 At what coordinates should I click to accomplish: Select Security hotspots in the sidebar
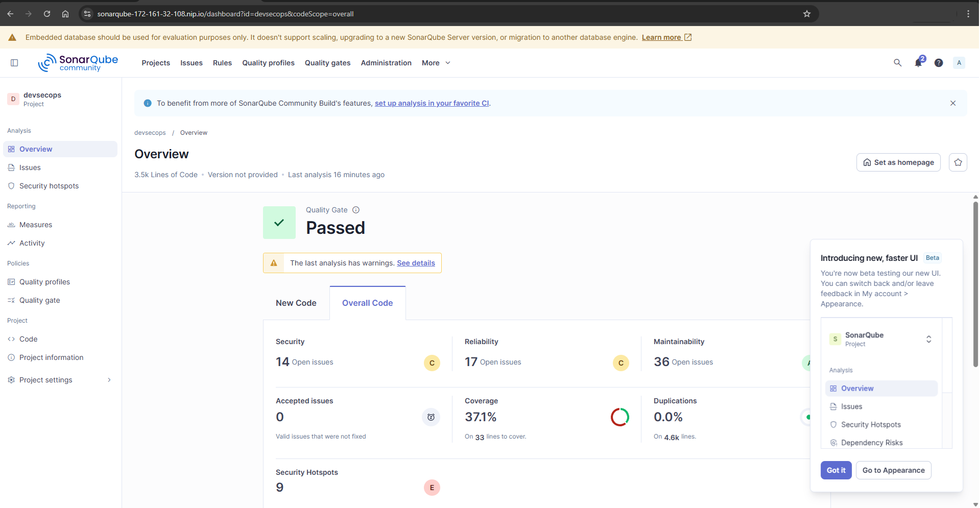pyautogui.click(x=49, y=186)
